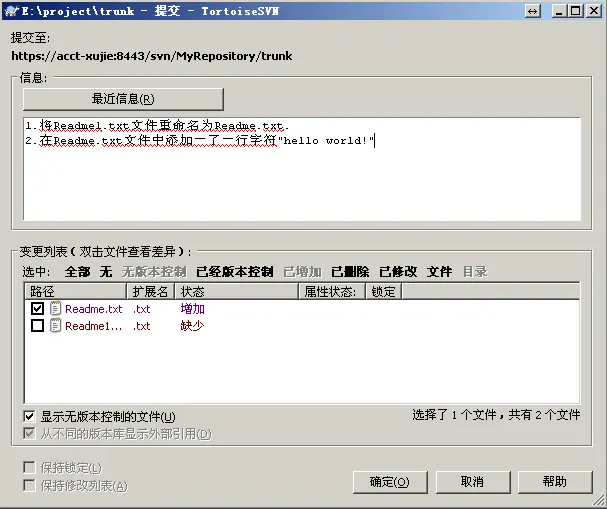Viewport: 607px width, 509px height.
Task: Select 已增加 added link
Action: [x=302, y=272]
